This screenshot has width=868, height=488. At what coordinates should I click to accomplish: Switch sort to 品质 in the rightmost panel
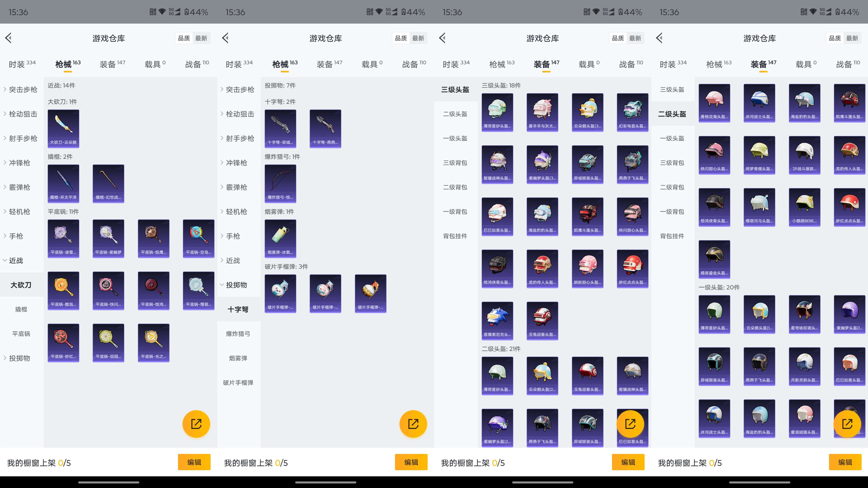(x=835, y=38)
